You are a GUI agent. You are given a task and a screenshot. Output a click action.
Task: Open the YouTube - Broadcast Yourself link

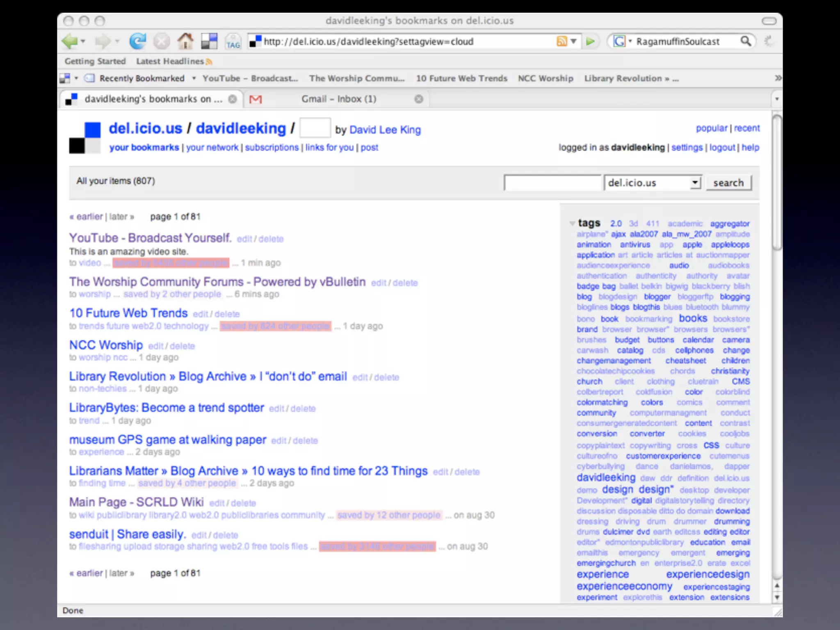click(x=150, y=238)
